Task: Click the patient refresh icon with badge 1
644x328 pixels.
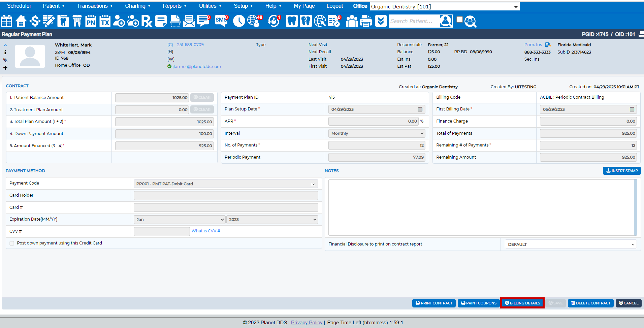Action: (274, 21)
